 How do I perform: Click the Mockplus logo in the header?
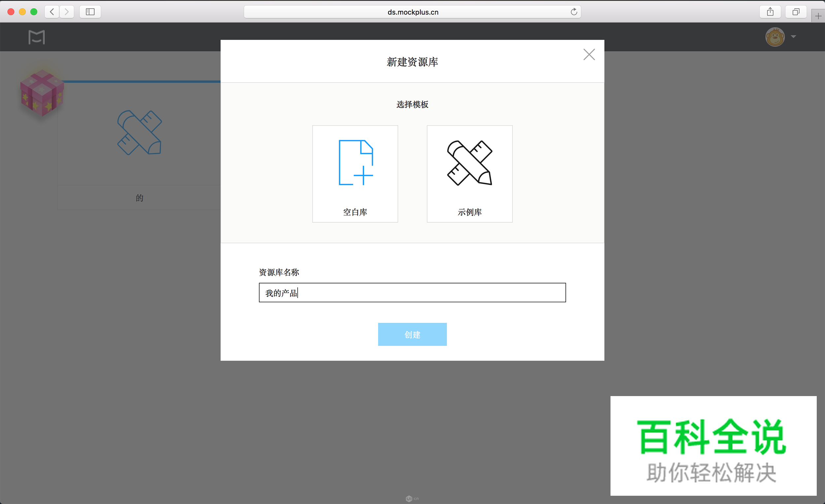[36, 37]
